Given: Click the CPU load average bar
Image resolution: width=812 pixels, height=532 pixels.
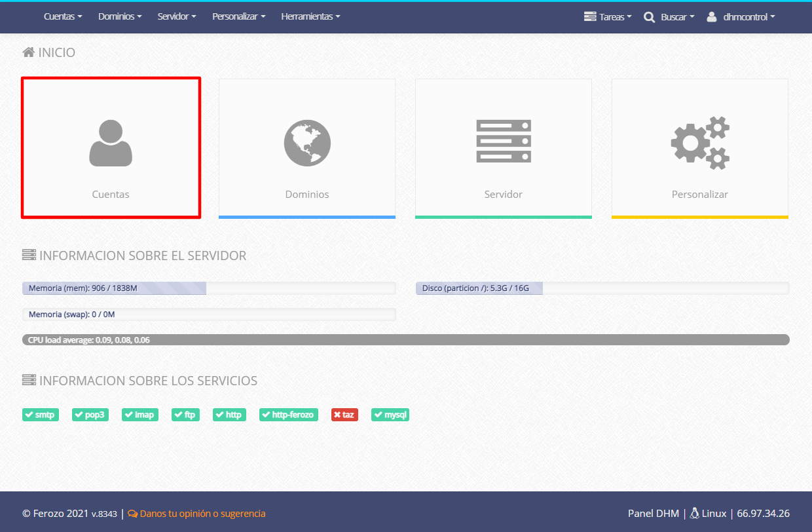Looking at the screenshot, I should tap(405, 340).
